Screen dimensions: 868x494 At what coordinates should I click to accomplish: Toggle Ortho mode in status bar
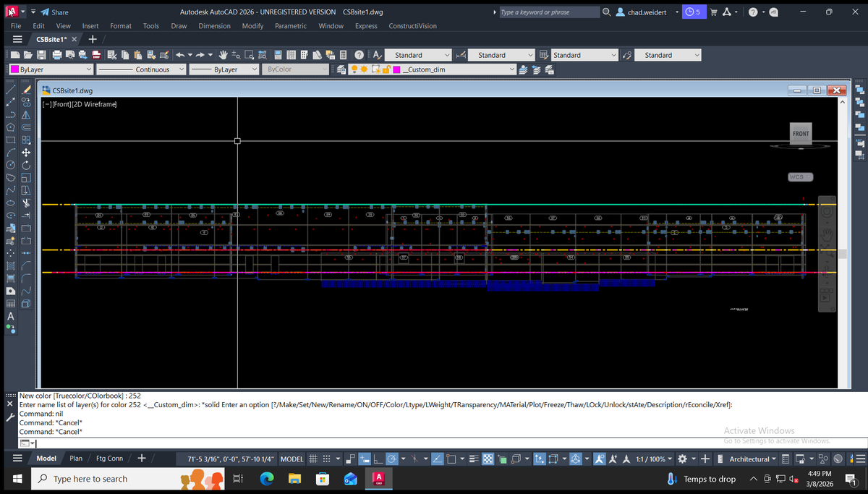point(377,459)
